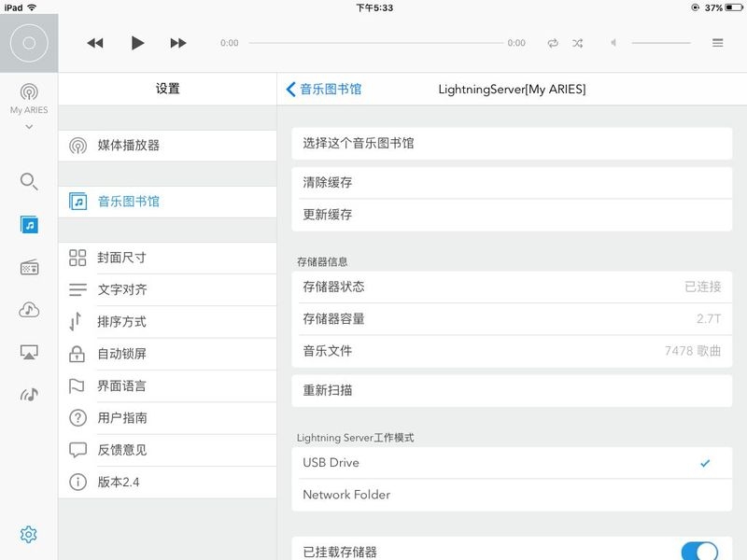
Task: Tap 存储器容量 row
Action: tap(512, 319)
